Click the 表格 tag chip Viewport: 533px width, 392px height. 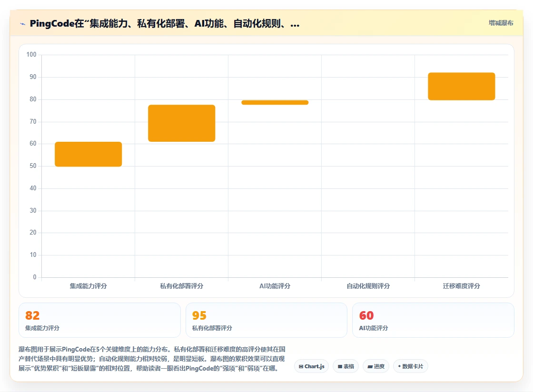[x=345, y=366]
